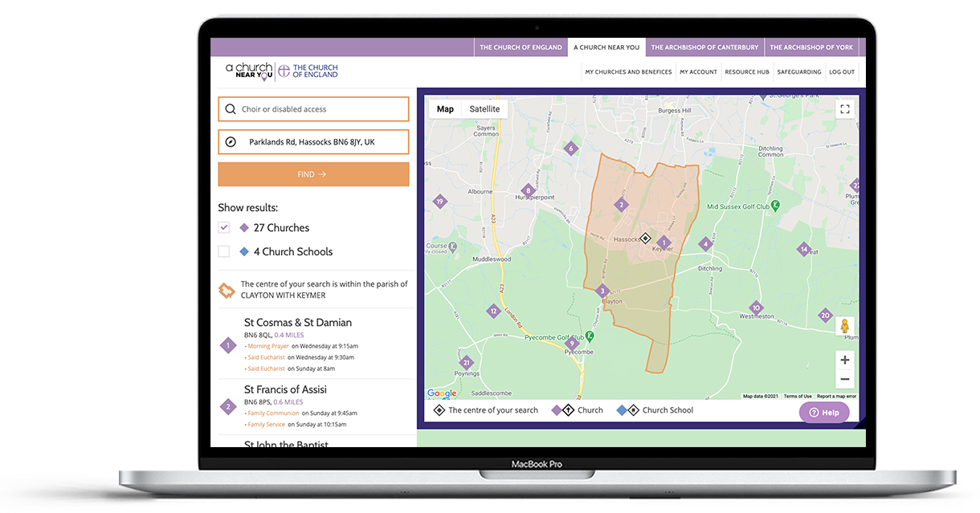Click the compass location icon
This screenshot has width=980, height=513.
tap(231, 142)
